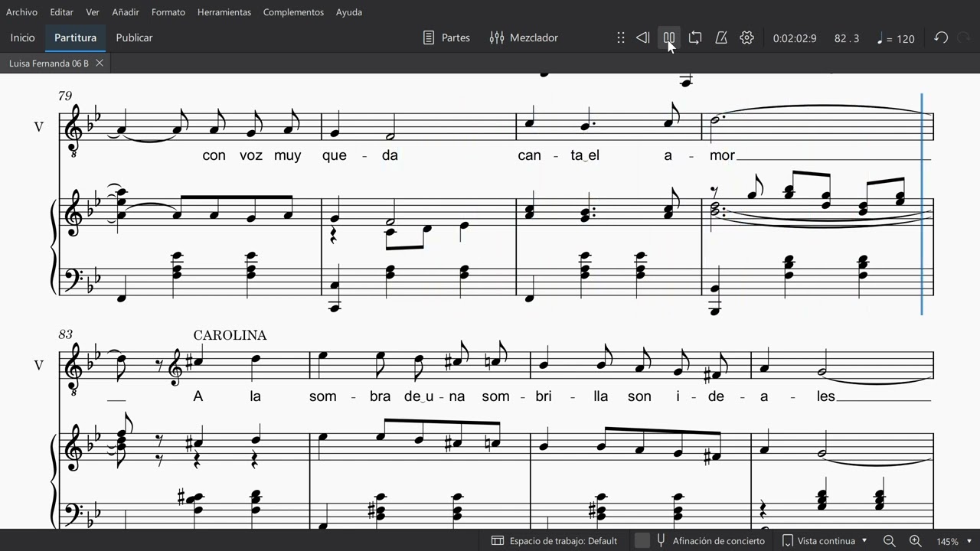Select the lyric 'mor' in measure 82
The image size is (980, 551).
point(722,155)
